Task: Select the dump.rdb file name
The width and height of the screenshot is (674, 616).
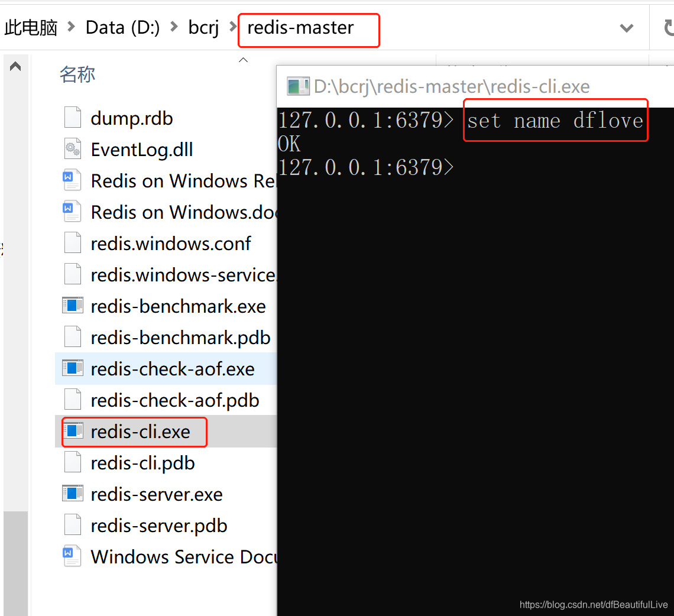Action: [x=131, y=118]
